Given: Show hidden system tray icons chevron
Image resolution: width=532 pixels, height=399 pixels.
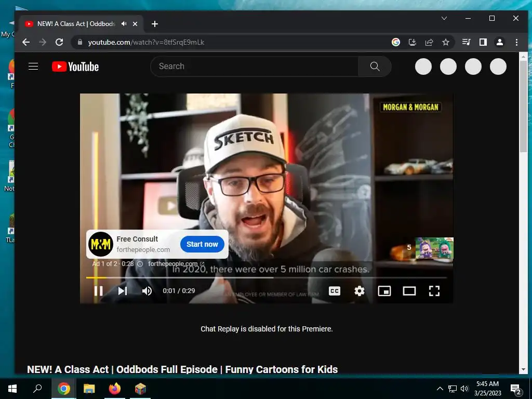Looking at the screenshot, I should (440, 389).
